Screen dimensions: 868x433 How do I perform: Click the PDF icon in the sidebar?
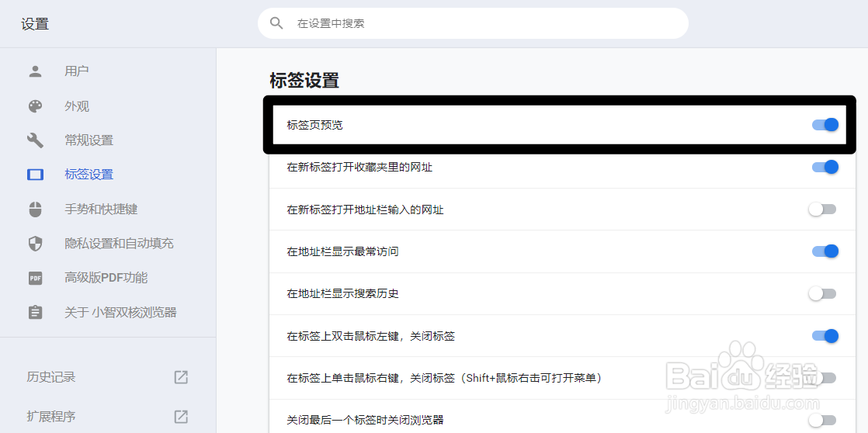pos(35,278)
